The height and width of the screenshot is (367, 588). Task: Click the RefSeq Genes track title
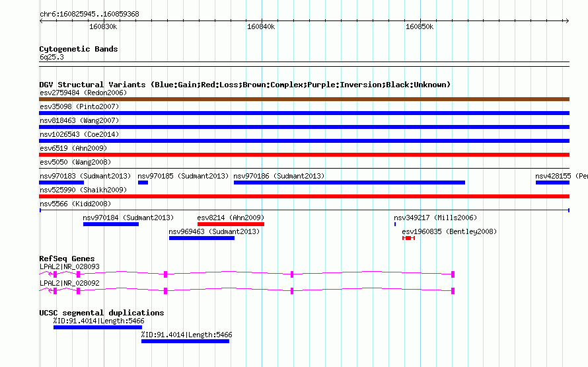(67, 259)
